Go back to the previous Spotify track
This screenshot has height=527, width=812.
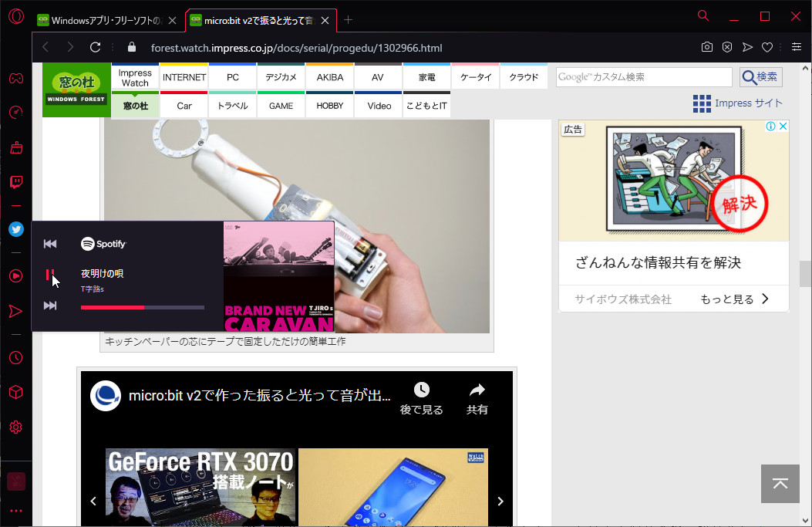tap(50, 244)
